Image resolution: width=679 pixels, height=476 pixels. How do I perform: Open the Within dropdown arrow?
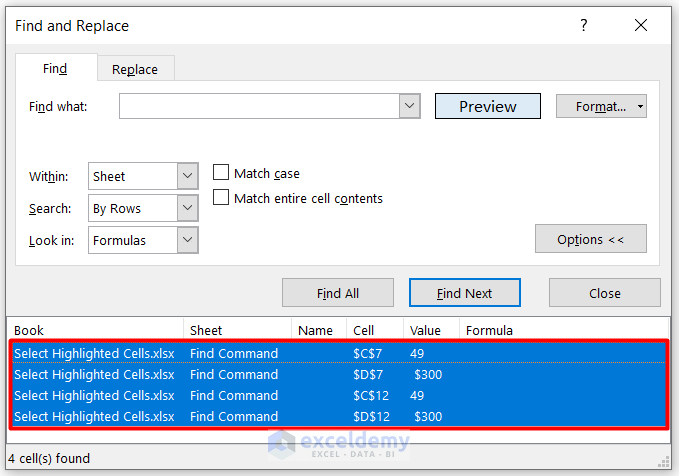[188, 176]
